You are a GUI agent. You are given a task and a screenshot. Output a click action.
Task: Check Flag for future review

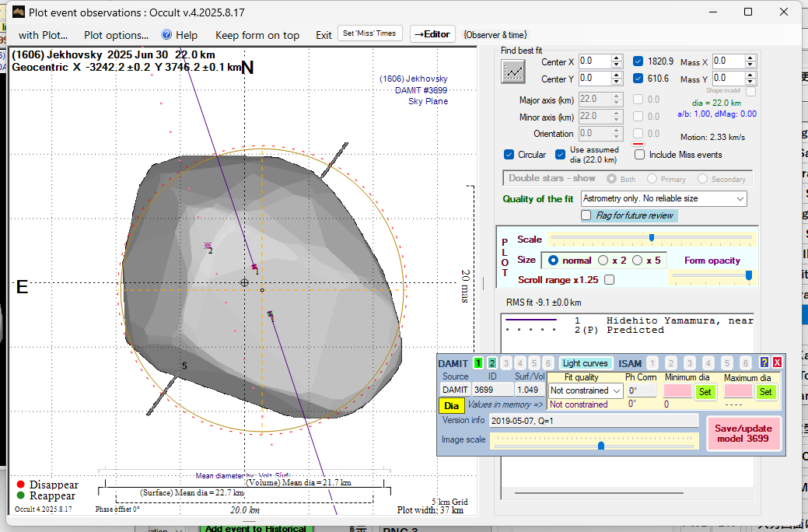pos(586,215)
